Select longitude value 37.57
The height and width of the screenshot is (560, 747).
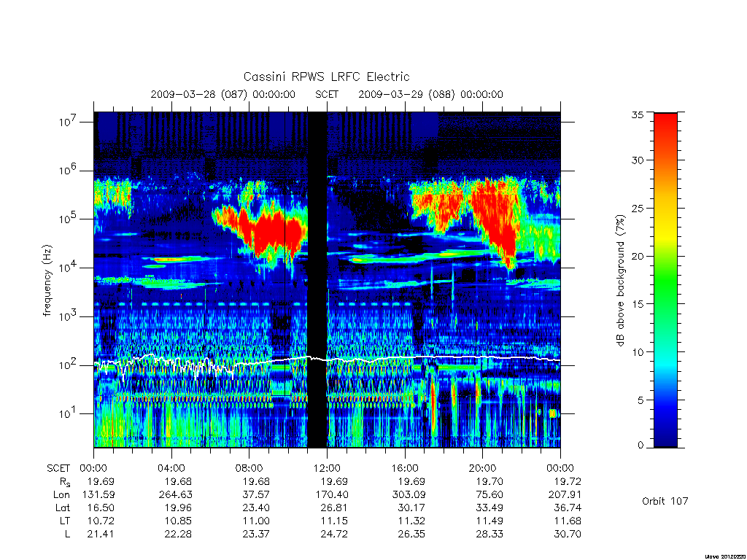(256, 495)
